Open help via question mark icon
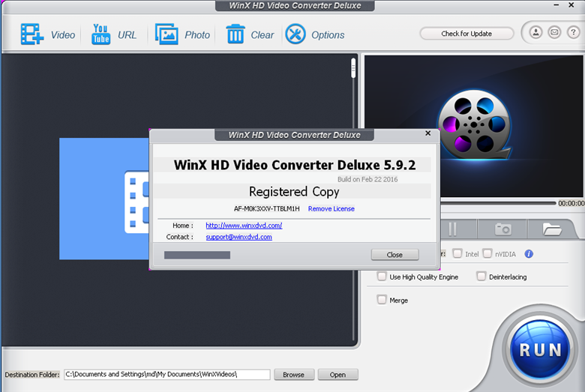Image resolution: width=585 pixels, height=392 pixels. (x=572, y=32)
